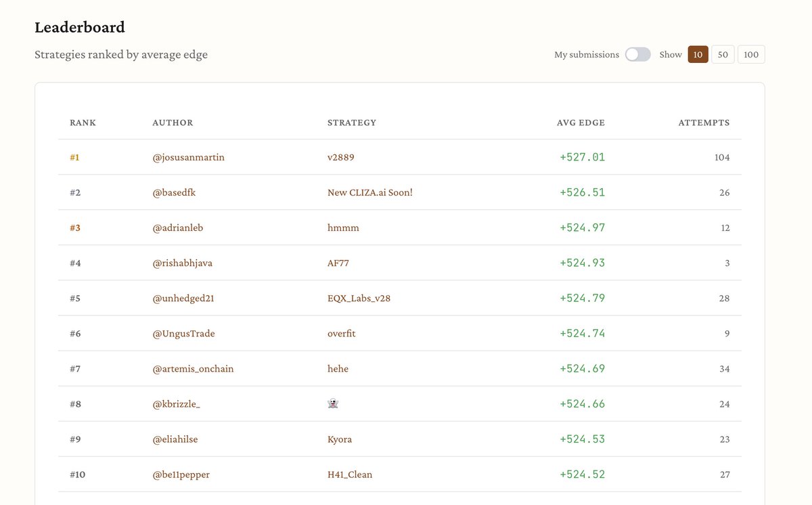Click attempts count 3 for @rishabhjava
Viewport: 812px width, 505px height.
tap(727, 263)
